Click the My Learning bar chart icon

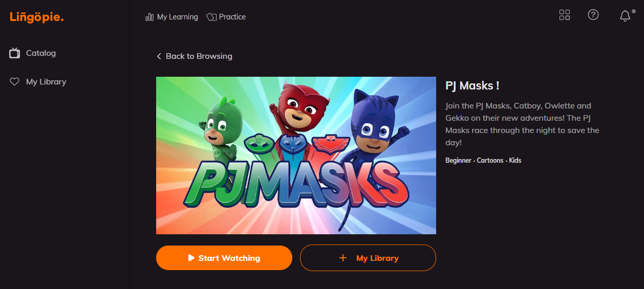click(149, 17)
